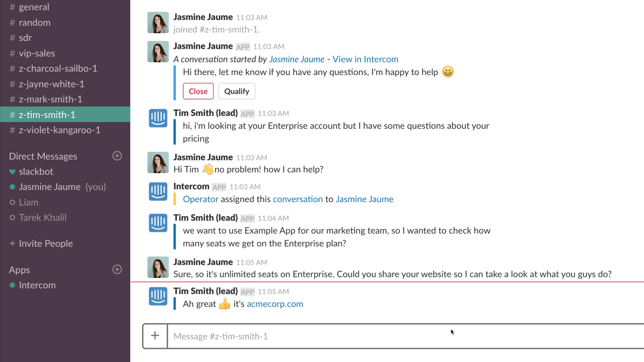Click Tim Smith's Intercom avatar at 11:04 AM

coord(158,223)
